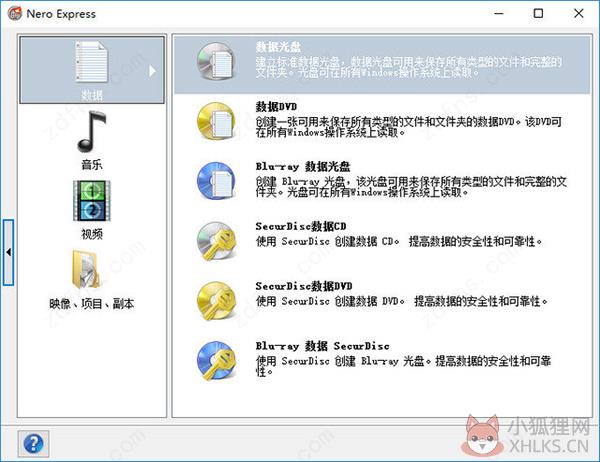
Task: Click the 数据光盘 silver disc icon
Action: click(216, 61)
